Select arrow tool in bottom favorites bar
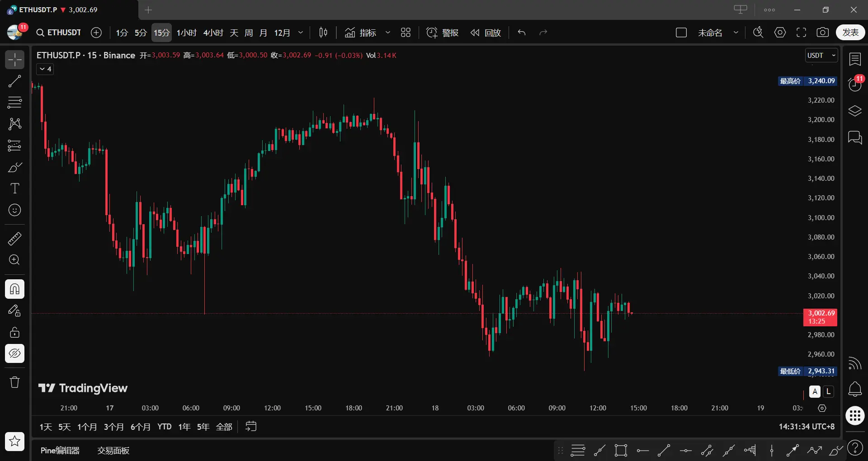 (793, 450)
